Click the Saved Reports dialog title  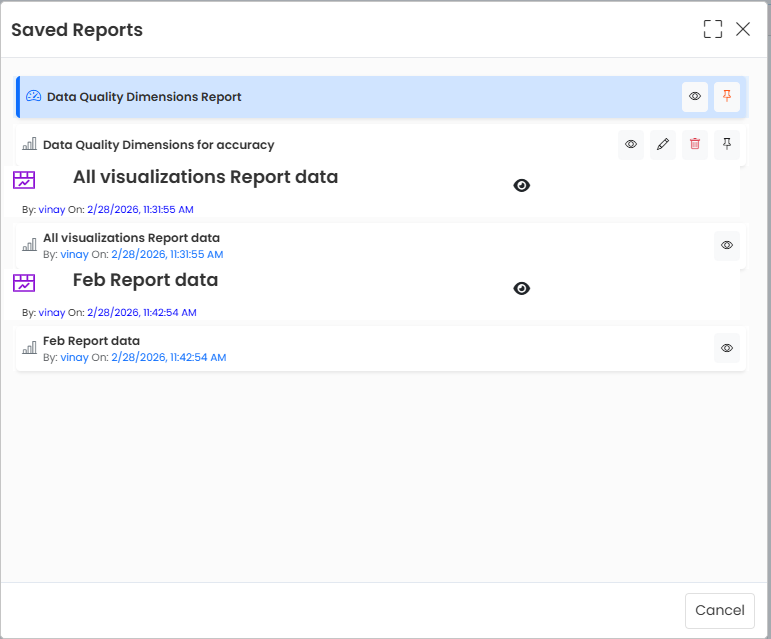click(x=77, y=30)
